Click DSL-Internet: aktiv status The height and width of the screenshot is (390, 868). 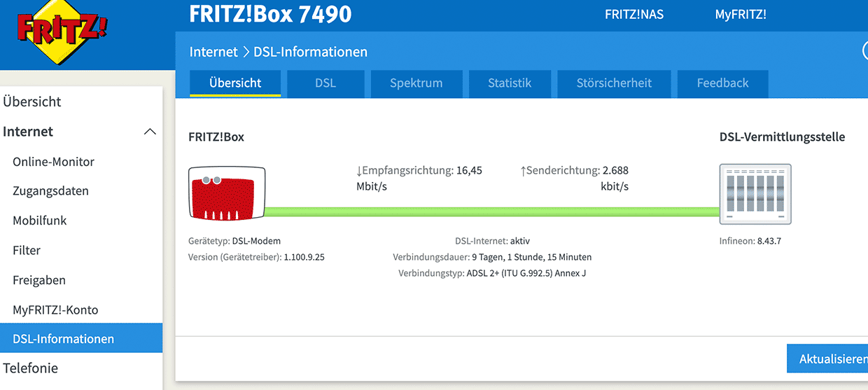[x=492, y=241]
